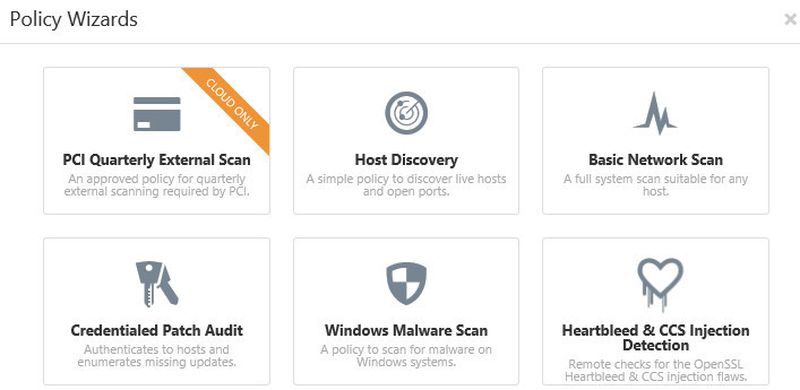Choose the Basic Network Scan title
The image size is (800, 390).
(x=656, y=160)
